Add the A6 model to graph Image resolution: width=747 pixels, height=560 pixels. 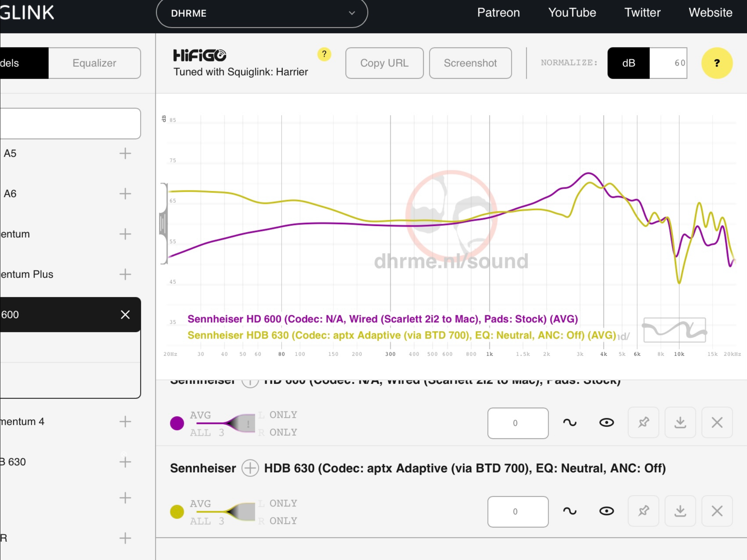click(125, 194)
